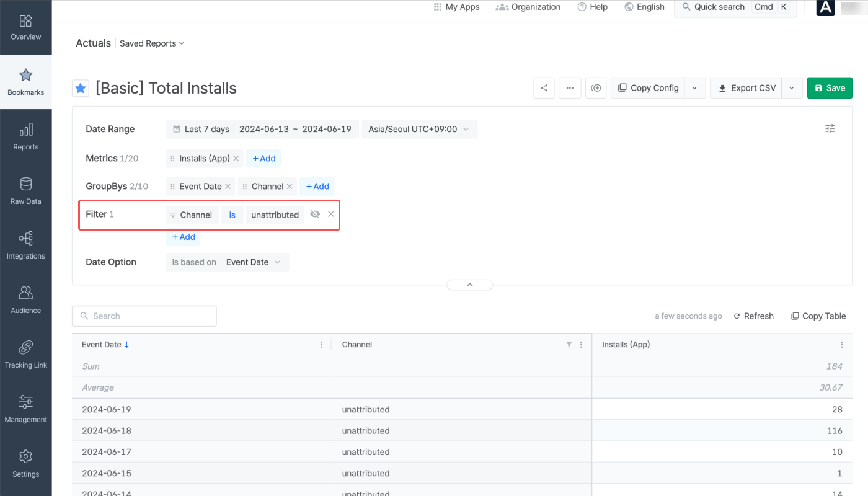This screenshot has width=868, height=496.
Task: Open Raw Data in the sidebar
Action: click(x=25, y=192)
